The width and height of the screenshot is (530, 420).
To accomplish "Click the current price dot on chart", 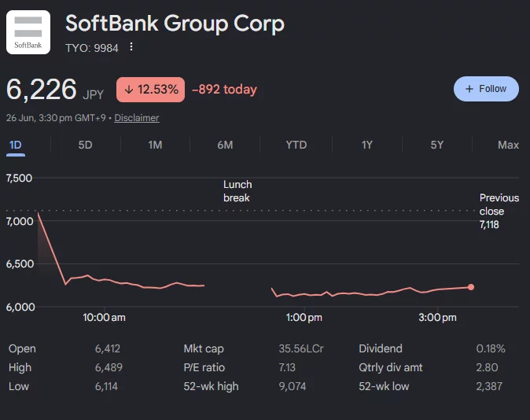I will click(x=471, y=287).
